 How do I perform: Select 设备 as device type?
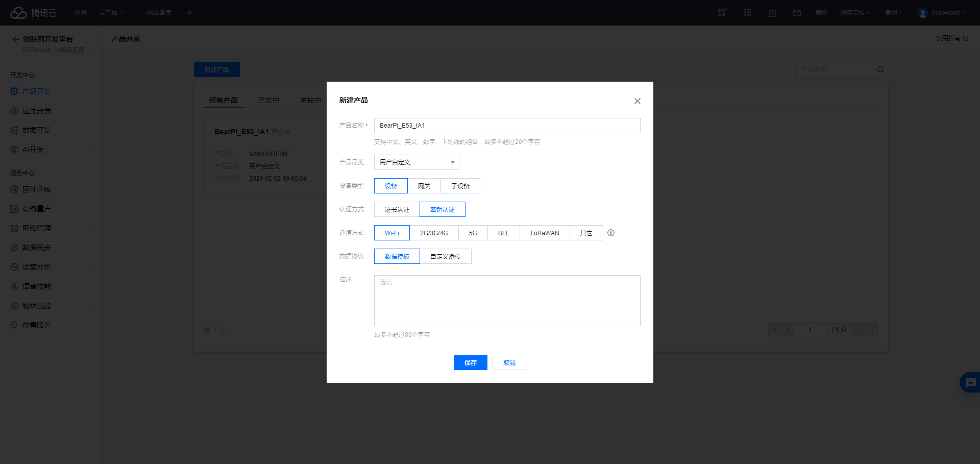(x=391, y=186)
